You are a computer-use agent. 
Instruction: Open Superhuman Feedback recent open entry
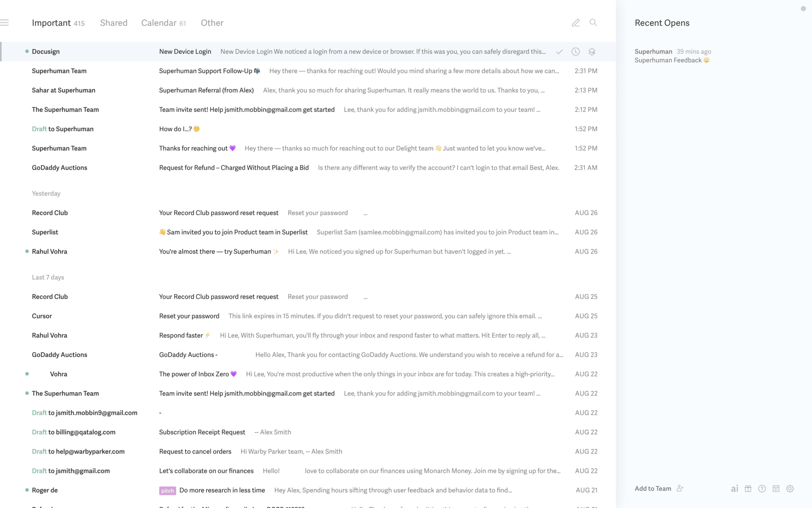click(x=672, y=56)
